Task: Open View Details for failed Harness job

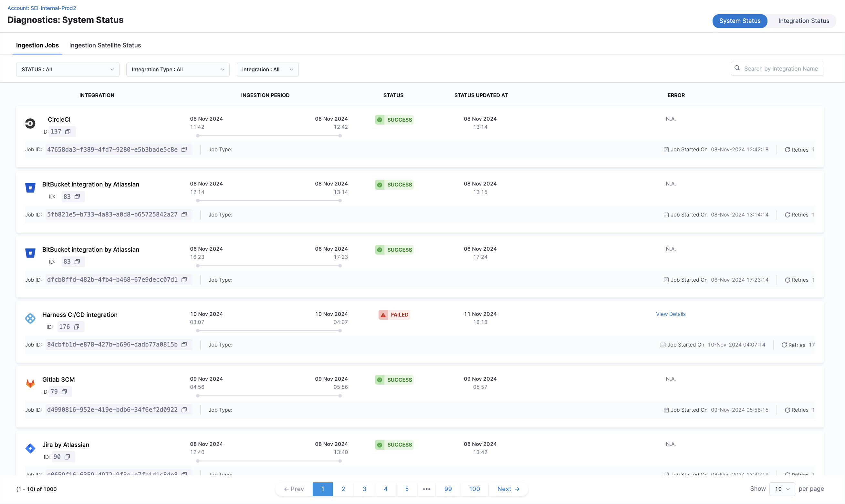Action: point(670,314)
